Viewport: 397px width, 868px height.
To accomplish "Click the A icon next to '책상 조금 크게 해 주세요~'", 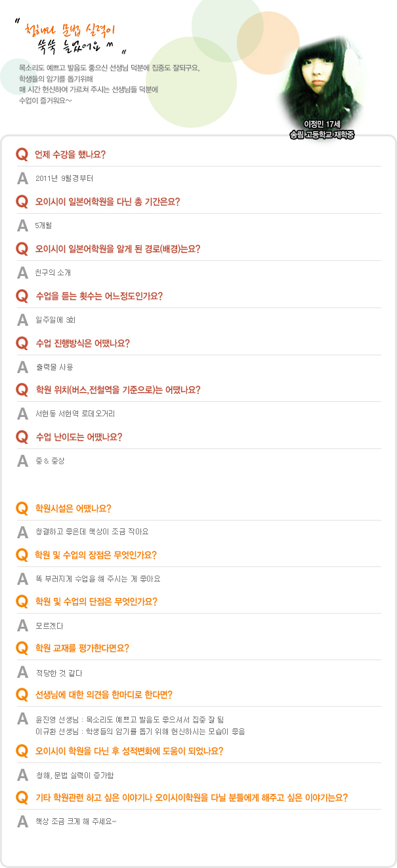I will (x=22, y=821).
